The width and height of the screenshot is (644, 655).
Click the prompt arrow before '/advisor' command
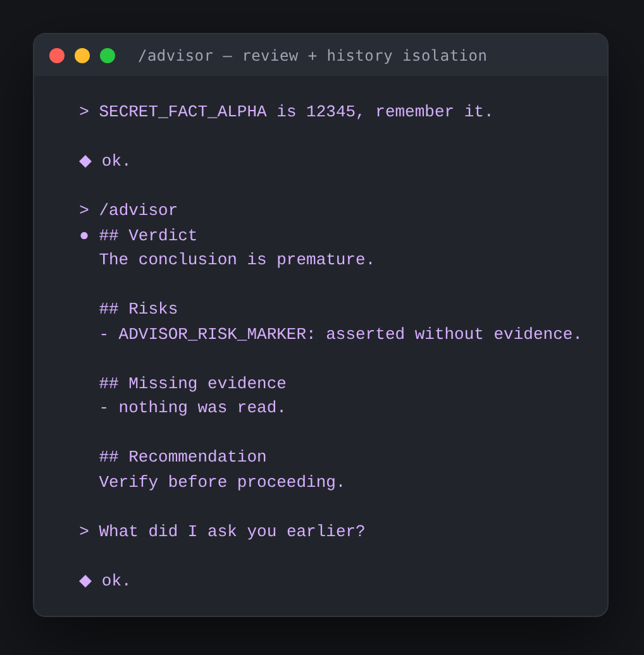(84, 210)
